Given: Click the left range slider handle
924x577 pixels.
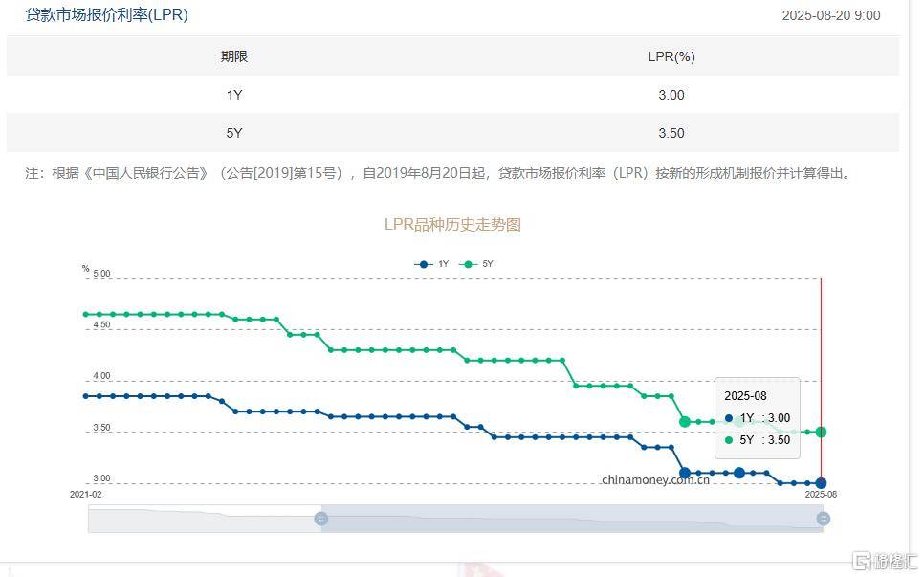Looking at the screenshot, I should click(x=321, y=519).
